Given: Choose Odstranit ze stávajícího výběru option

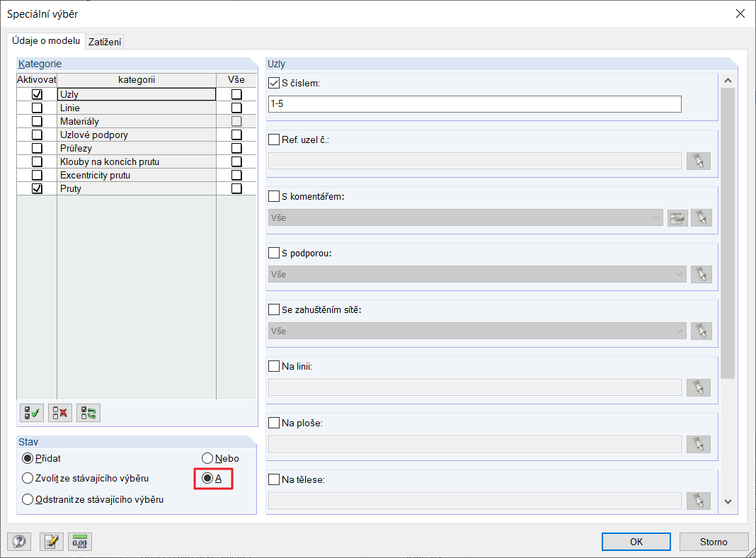Looking at the screenshot, I should coord(28,499).
